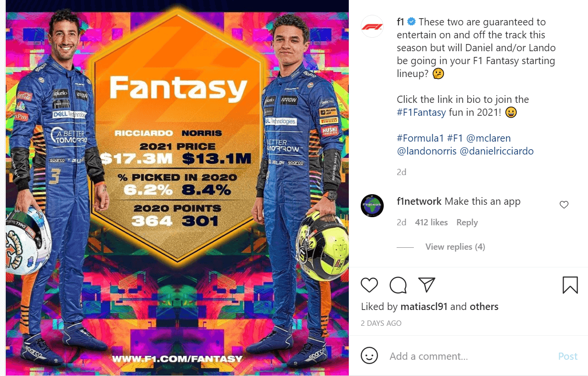The width and height of the screenshot is (588, 376).
Task: Open matiascl91 profile from likes
Action: [423, 307]
